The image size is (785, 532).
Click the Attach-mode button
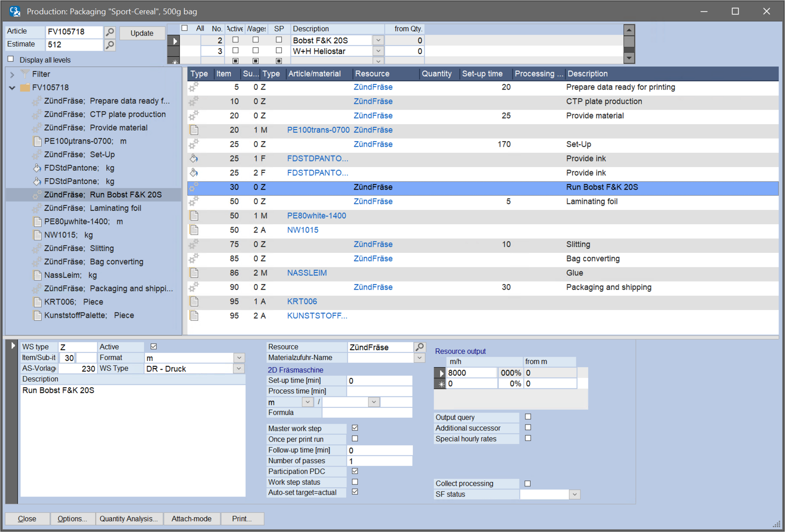coord(191,519)
